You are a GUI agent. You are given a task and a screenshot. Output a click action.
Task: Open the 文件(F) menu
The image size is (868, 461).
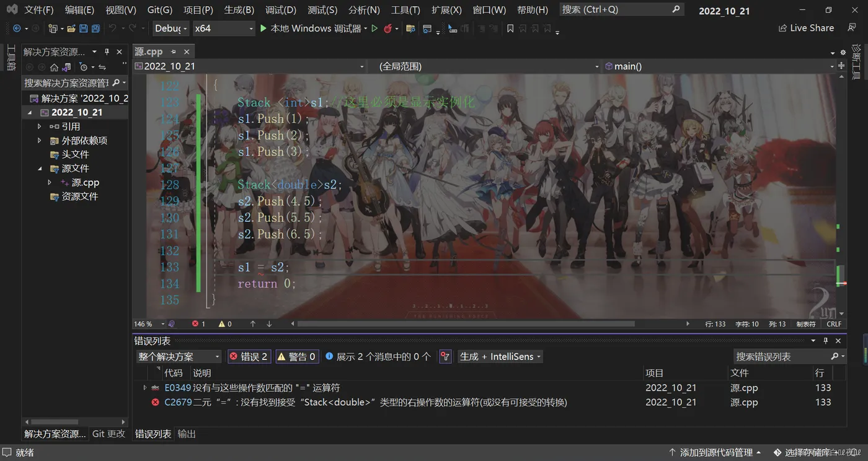click(39, 10)
